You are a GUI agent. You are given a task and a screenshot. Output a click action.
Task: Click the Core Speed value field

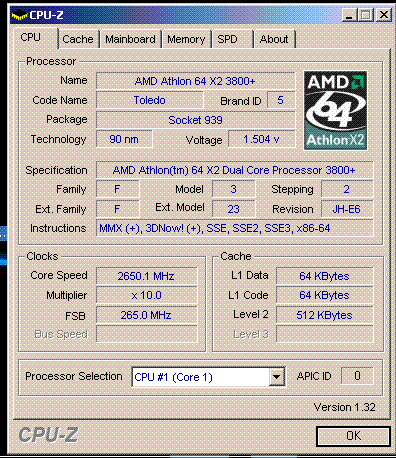[x=147, y=276]
